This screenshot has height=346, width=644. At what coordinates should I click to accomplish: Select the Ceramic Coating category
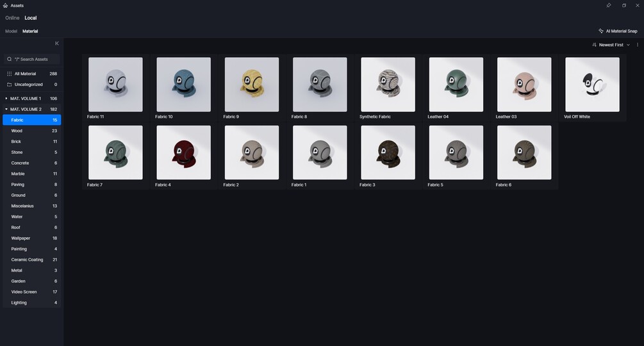[31, 259]
